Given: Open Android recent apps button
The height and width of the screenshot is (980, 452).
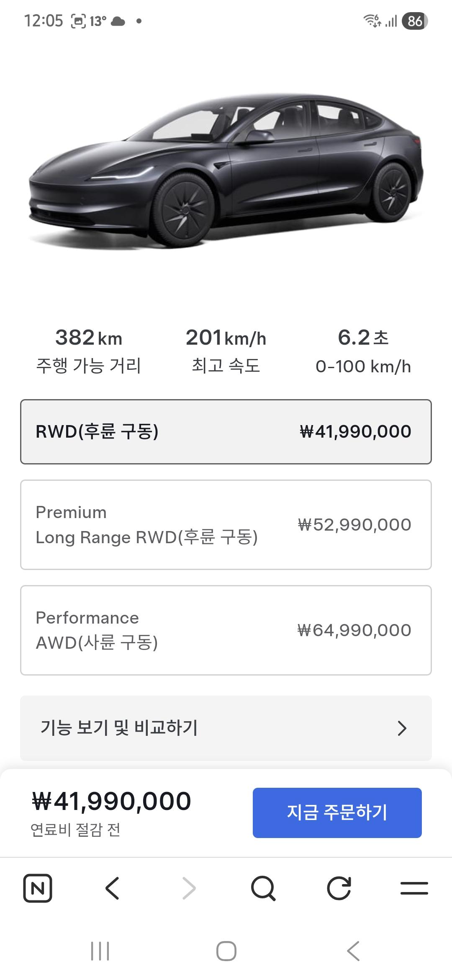Looking at the screenshot, I should point(100,951).
